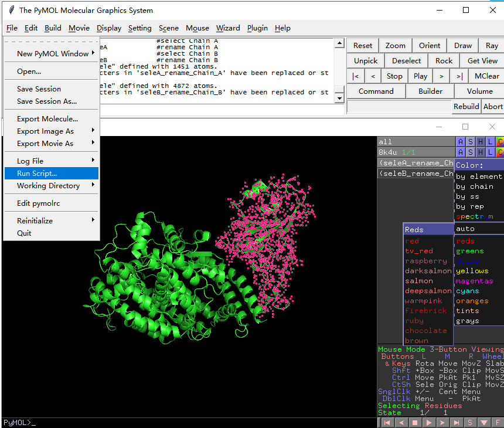Image resolution: width=504 pixels, height=428 pixels.
Task: Toggle the seleA_rename_Chain selection entry
Action: pyautogui.click(x=416, y=163)
